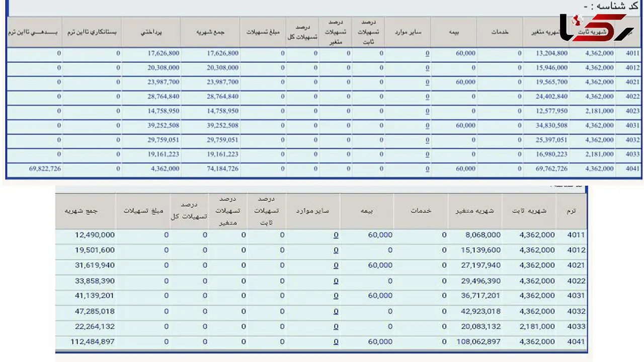Select the 39,252,508 cell in the جمع شهریه column

pos(222,126)
